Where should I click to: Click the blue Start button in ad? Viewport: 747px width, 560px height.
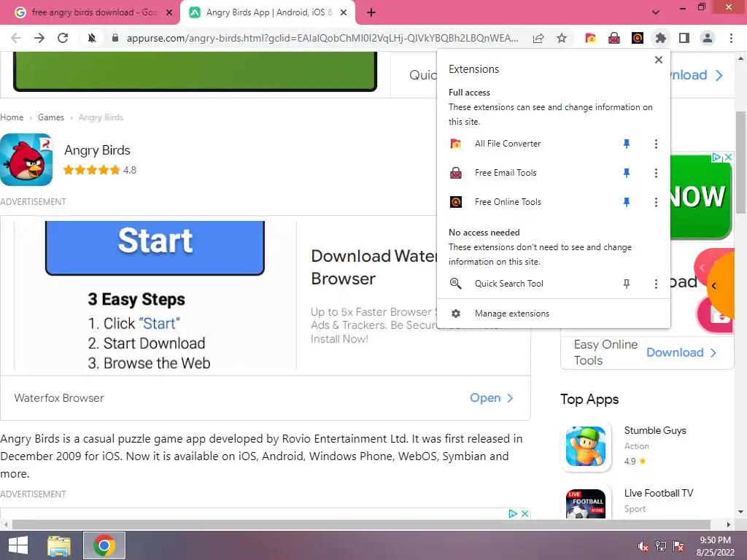pyautogui.click(x=155, y=247)
